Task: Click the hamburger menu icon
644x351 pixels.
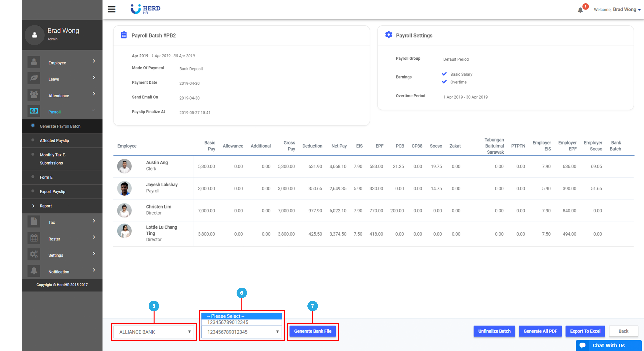Action: click(x=112, y=9)
